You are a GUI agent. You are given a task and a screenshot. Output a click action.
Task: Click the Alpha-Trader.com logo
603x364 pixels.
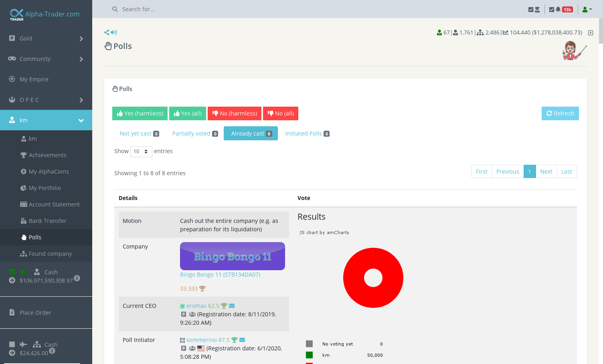click(x=45, y=14)
